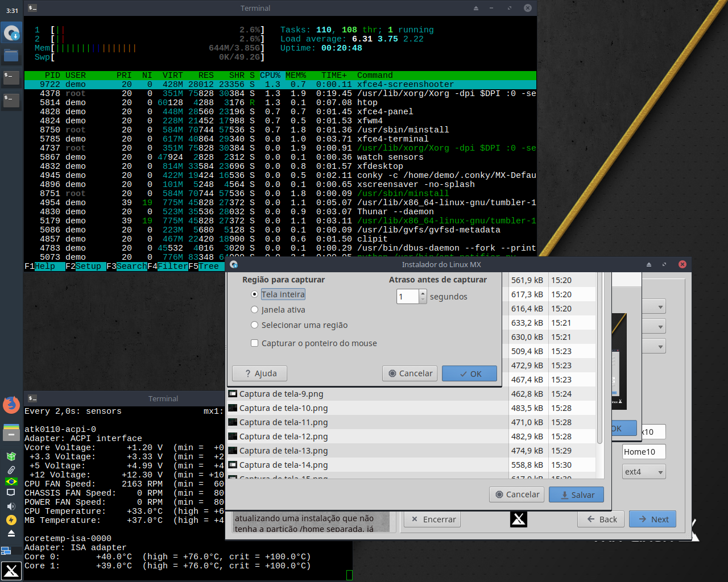This screenshot has width=728, height=582.
Task: Open the MX Linux installer taskbar icon
Action: click(11, 32)
